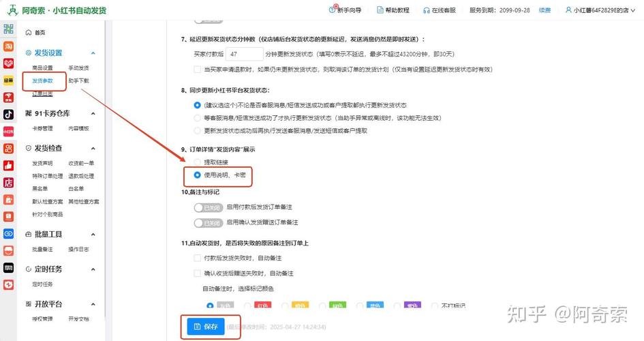
Task: Go to 商品设置 menu item
Action: 42,68
